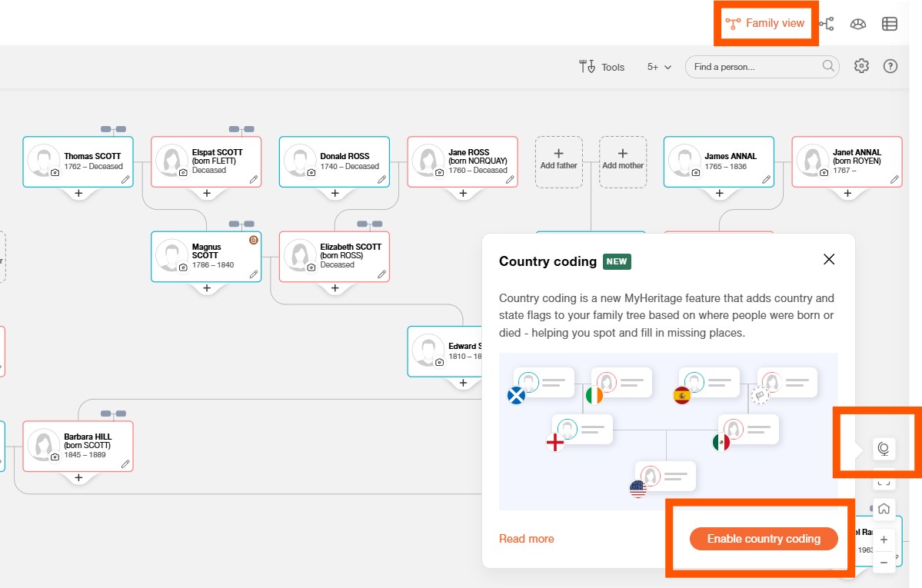Image resolution: width=922 pixels, height=588 pixels.
Task: Switch to the Family view tab
Action: click(x=765, y=23)
